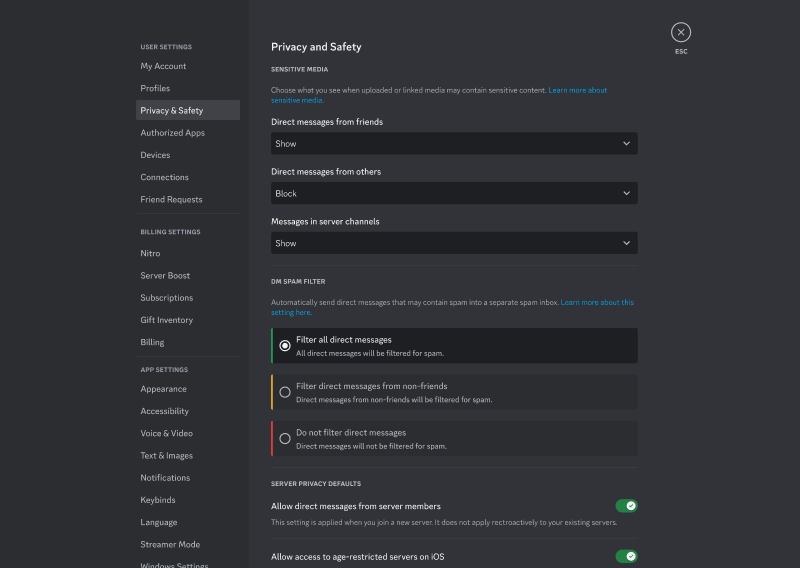This screenshot has width=800, height=568.
Task: Open Friend Requests settings
Action: coord(171,199)
